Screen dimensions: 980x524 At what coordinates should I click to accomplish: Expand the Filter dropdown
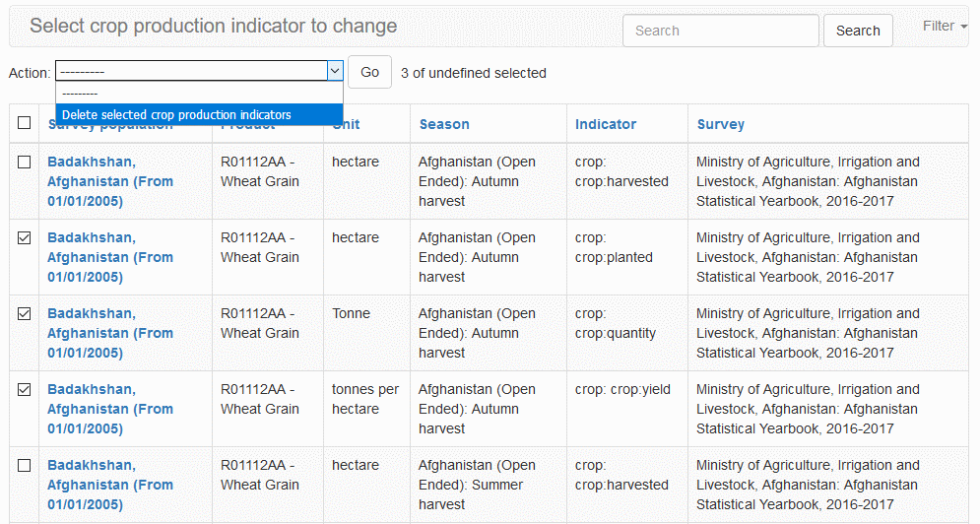coord(945,27)
